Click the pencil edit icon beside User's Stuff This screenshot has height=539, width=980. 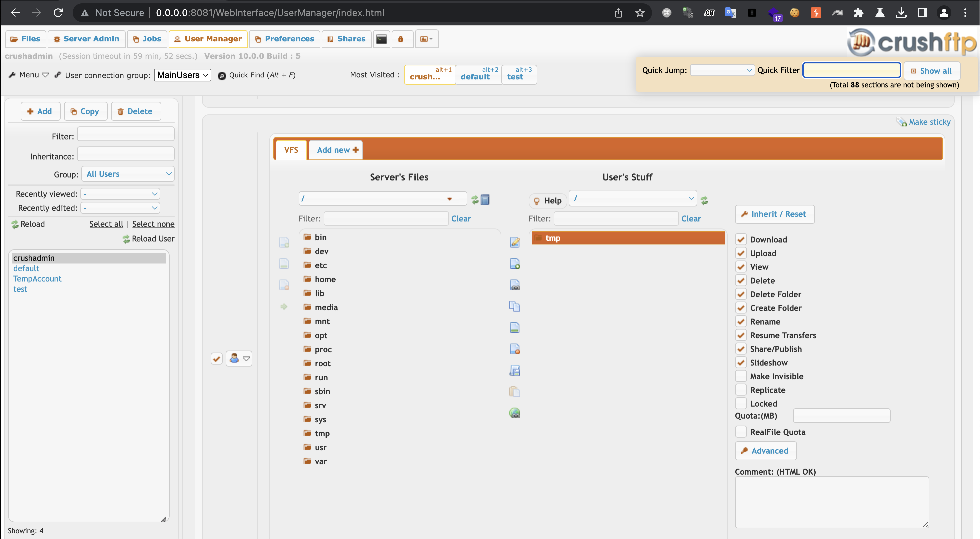click(515, 242)
